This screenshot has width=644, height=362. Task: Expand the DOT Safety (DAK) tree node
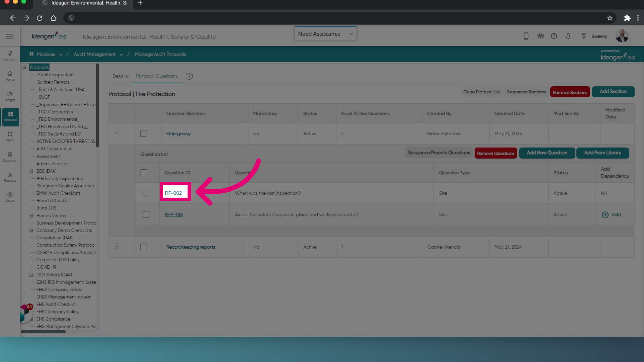click(31, 275)
